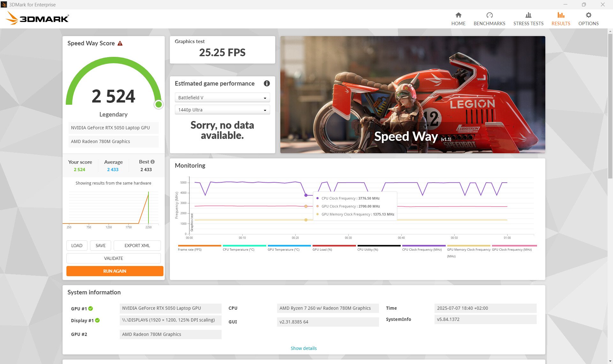The width and height of the screenshot is (613, 364).
Task: Switch to the RESULTS tab
Action: (x=561, y=18)
